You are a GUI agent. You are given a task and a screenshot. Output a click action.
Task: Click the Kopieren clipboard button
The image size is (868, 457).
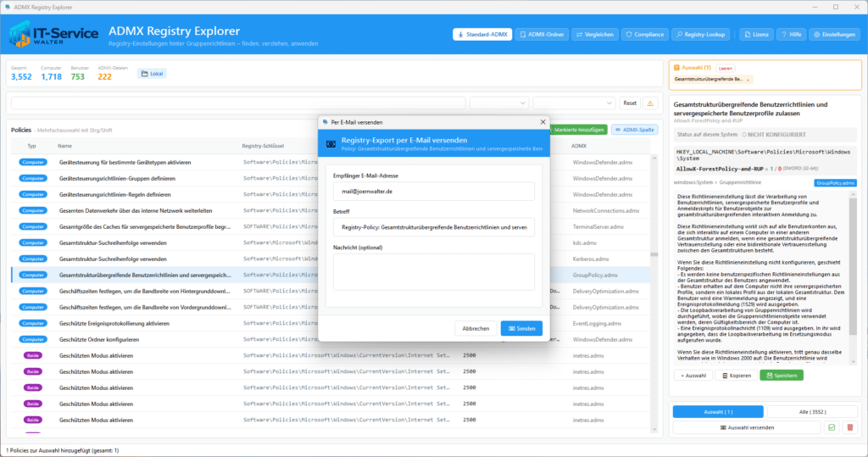737,376
